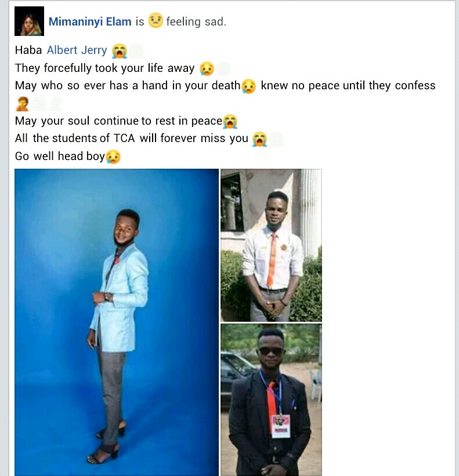Open the tagged Albert Jerry profile link
The height and width of the screenshot is (476, 459).
[77, 50]
